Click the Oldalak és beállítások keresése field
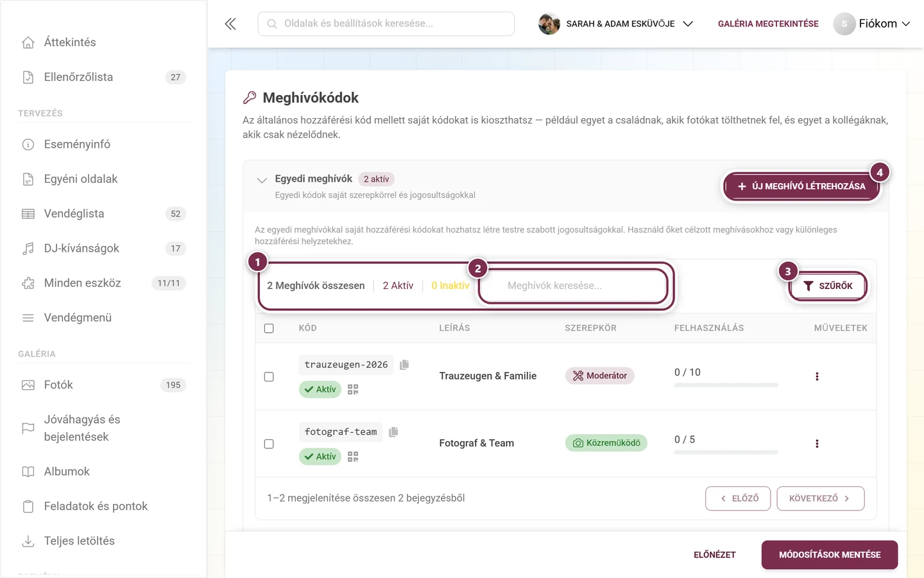This screenshot has height=578, width=924. click(x=386, y=24)
